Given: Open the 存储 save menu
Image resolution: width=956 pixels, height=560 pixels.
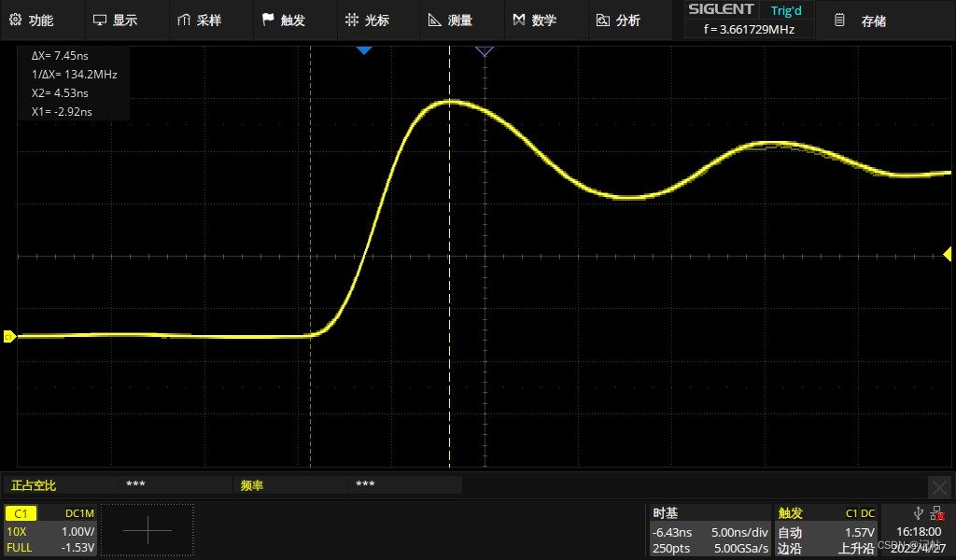Looking at the screenshot, I should pos(873,21).
